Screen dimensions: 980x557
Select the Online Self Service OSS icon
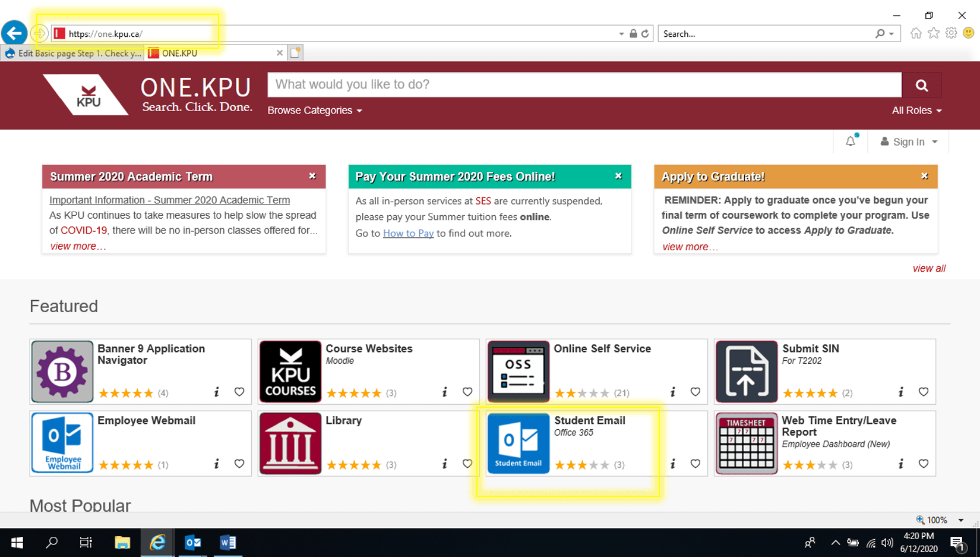tap(518, 371)
